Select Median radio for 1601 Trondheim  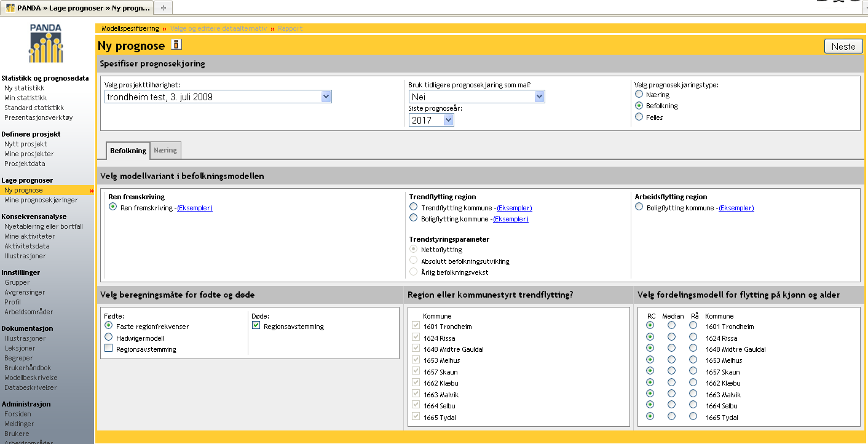pos(672,325)
